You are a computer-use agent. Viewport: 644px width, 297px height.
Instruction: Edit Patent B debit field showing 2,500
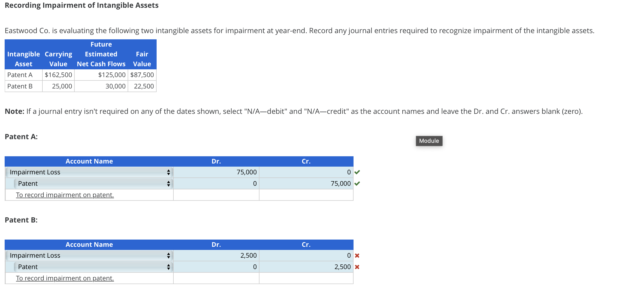point(216,255)
